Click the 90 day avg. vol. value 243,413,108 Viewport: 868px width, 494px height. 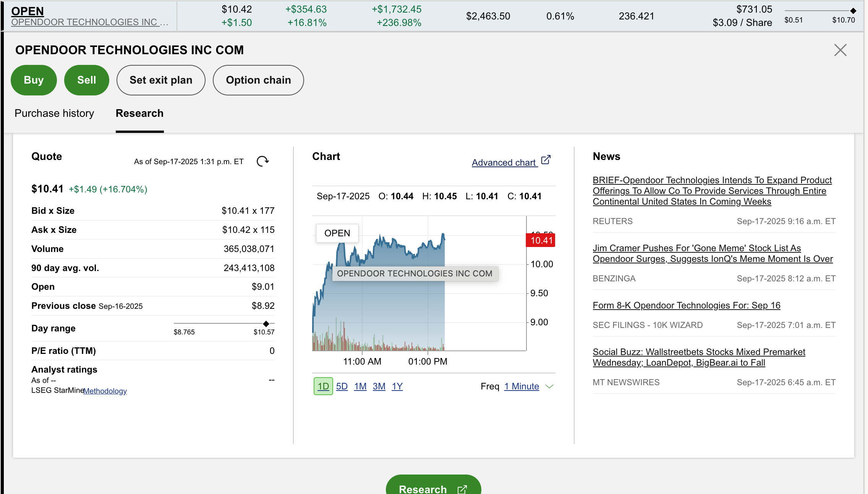click(249, 268)
